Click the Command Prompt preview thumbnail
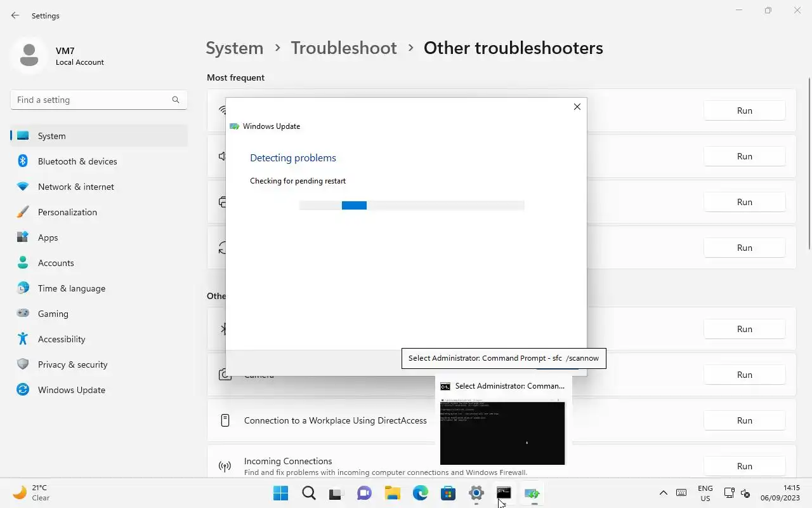The width and height of the screenshot is (812, 508). coord(502,432)
